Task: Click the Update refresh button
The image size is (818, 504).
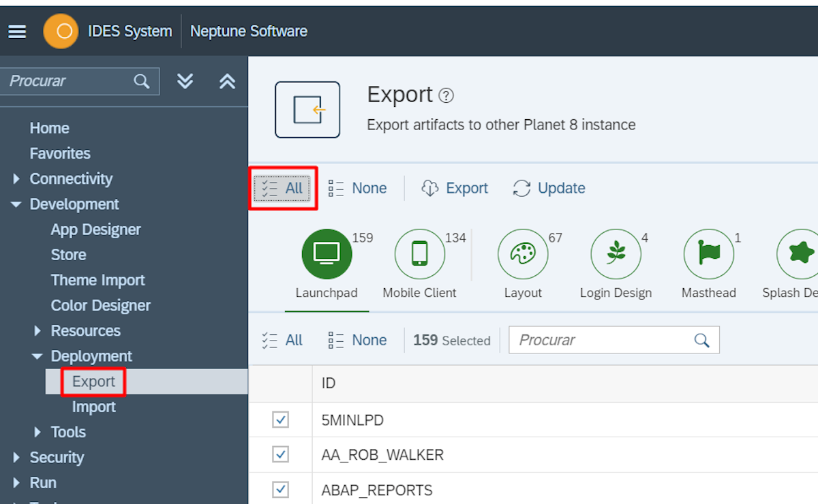Action: point(549,189)
